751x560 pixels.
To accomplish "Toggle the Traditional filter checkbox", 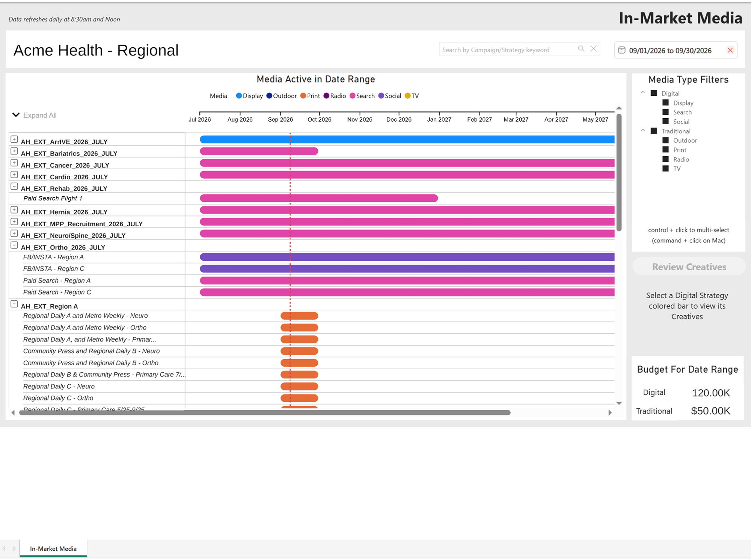I will pos(654,131).
